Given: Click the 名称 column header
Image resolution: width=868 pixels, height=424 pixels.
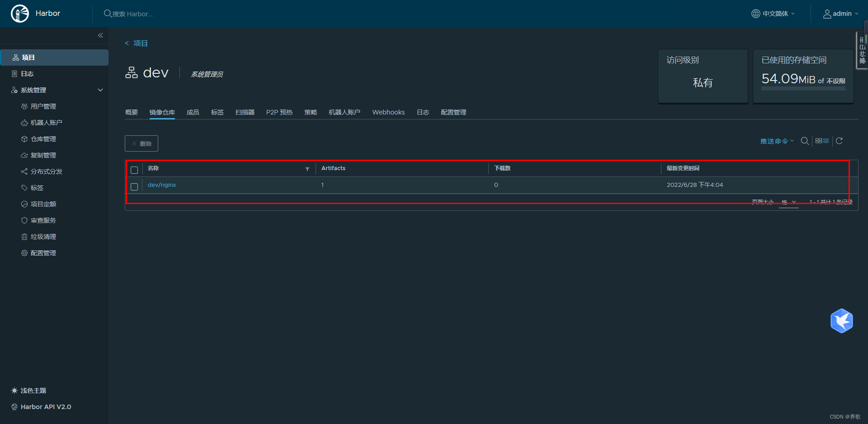Looking at the screenshot, I should coord(153,168).
